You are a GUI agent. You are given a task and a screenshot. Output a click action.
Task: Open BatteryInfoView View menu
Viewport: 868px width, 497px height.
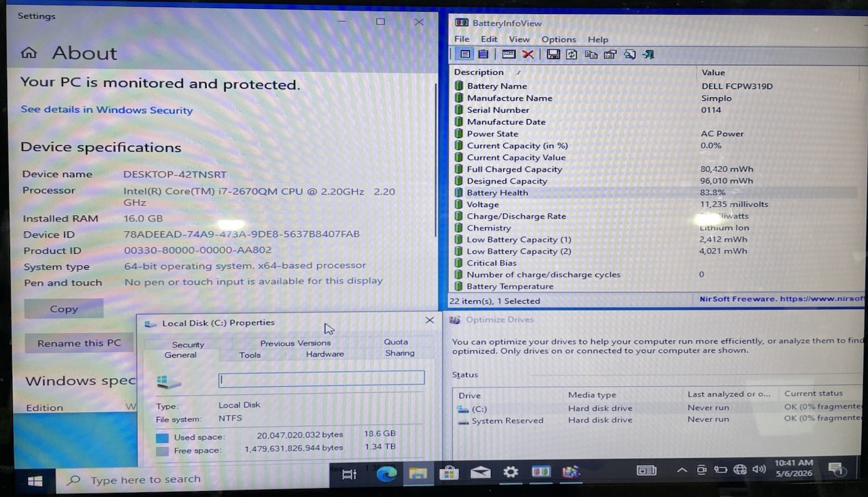519,39
